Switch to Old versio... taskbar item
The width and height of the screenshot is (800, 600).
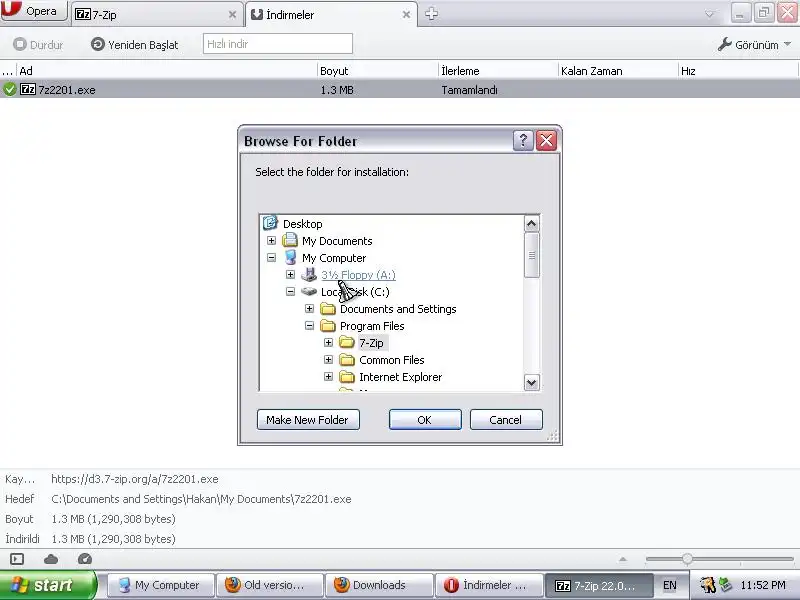[x=270, y=585]
